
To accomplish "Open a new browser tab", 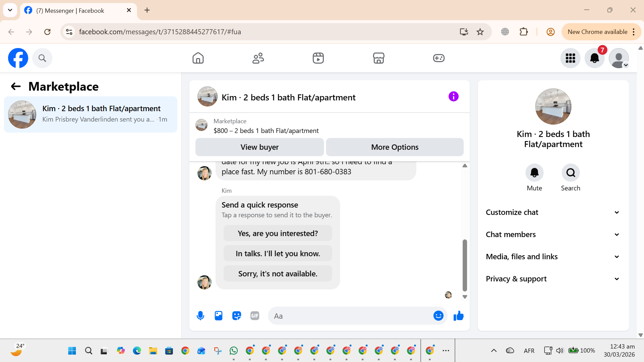I will pos(147,10).
